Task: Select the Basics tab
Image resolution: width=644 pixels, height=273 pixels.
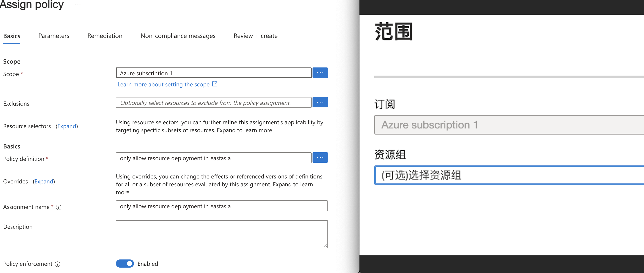Action: click(x=12, y=36)
